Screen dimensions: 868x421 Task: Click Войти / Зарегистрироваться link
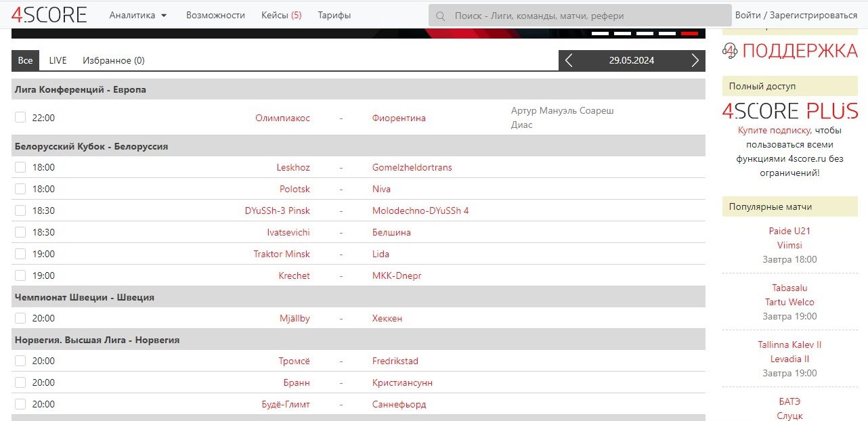click(x=796, y=16)
